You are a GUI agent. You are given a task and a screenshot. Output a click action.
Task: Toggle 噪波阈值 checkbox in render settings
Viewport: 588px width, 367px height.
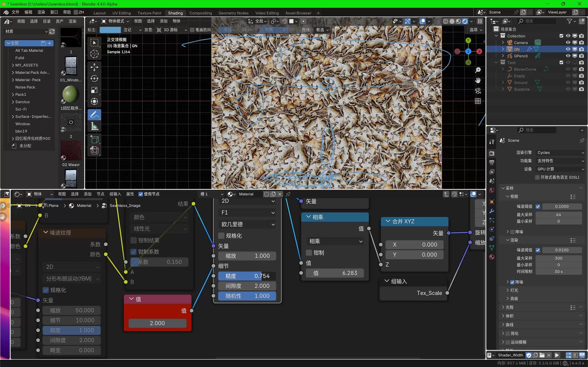[x=538, y=250]
